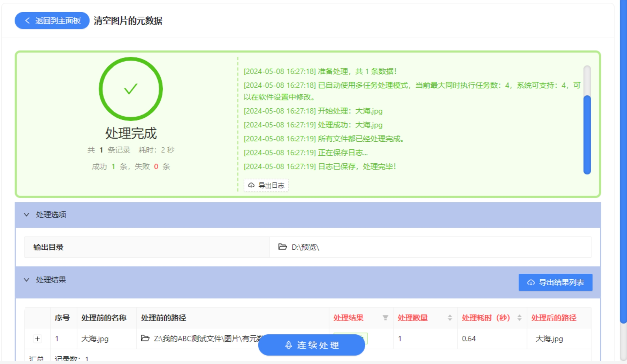Click the bell icon on 连续处理 button

pos(288,345)
